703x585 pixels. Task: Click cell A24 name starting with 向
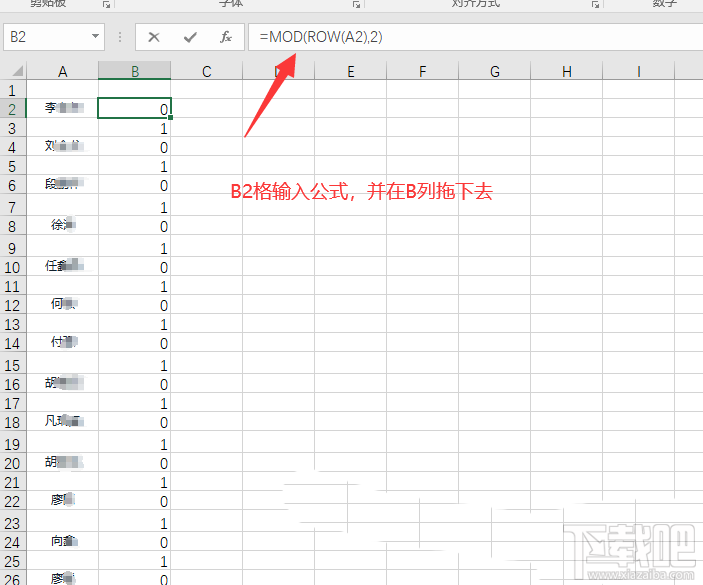coord(62,542)
